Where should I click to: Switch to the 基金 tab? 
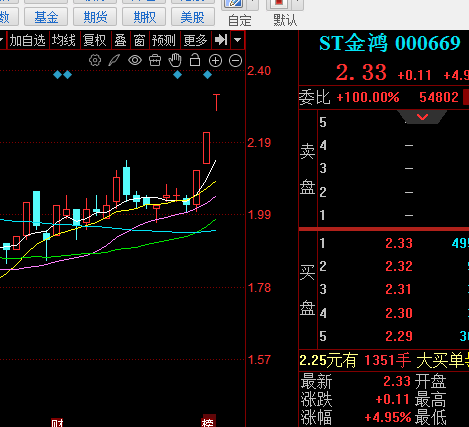[46, 17]
